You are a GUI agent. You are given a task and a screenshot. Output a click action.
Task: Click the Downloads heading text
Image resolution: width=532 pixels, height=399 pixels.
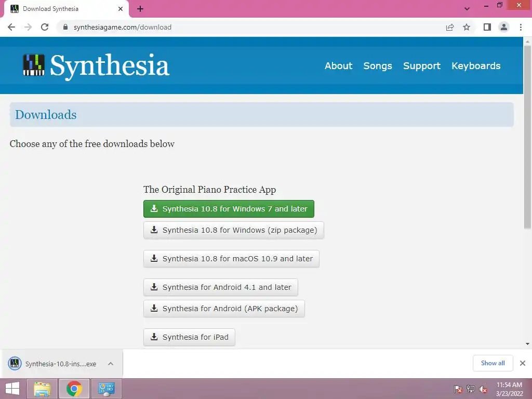pos(46,115)
